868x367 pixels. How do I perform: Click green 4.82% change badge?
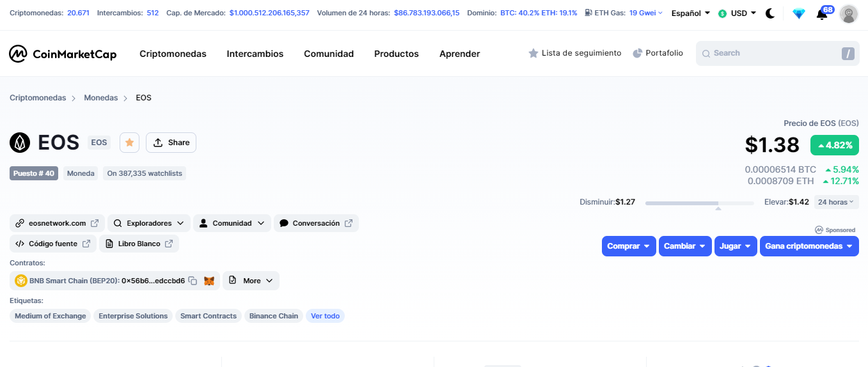pyautogui.click(x=835, y=145)
